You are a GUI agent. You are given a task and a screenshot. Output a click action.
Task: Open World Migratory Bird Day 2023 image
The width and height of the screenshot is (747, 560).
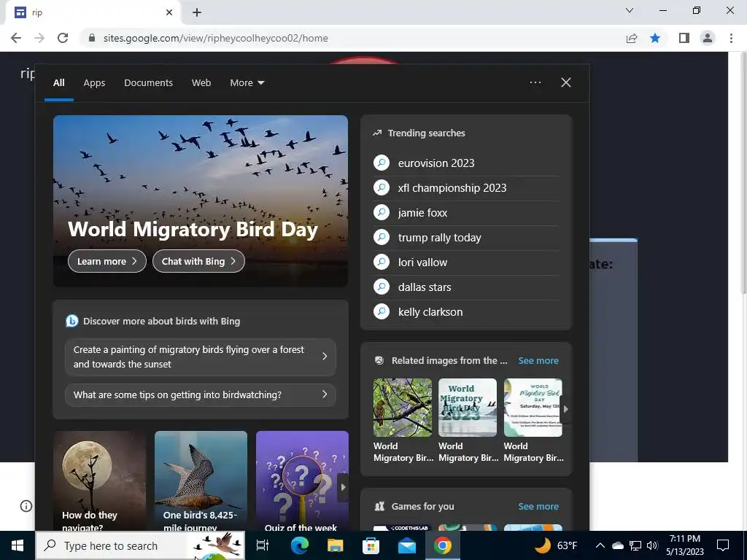468,408
